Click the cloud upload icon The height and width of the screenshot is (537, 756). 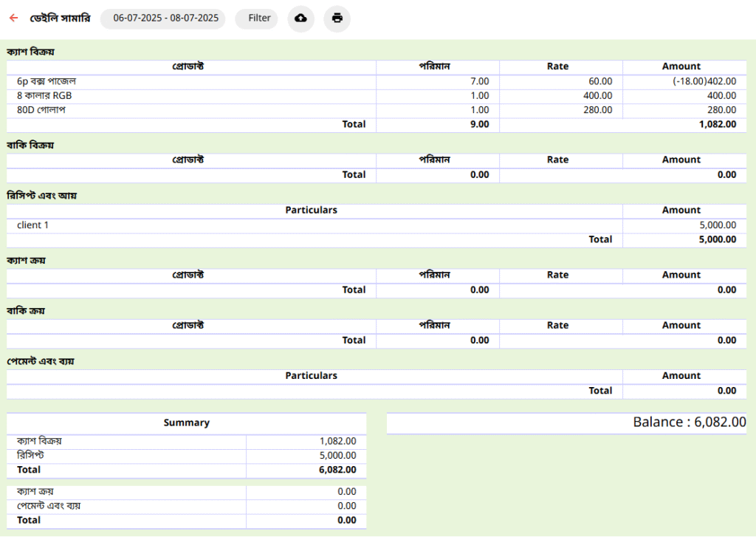coord(301,18)
